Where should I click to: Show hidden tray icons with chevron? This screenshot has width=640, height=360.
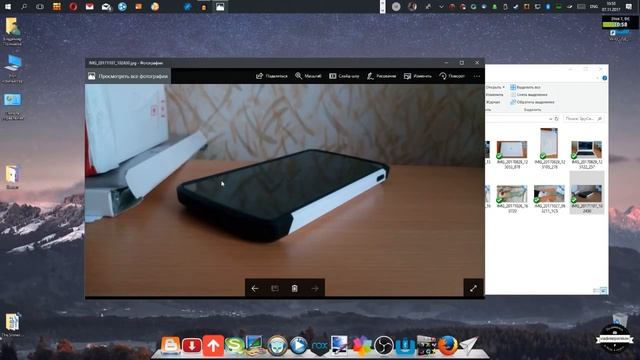[441, 7]
